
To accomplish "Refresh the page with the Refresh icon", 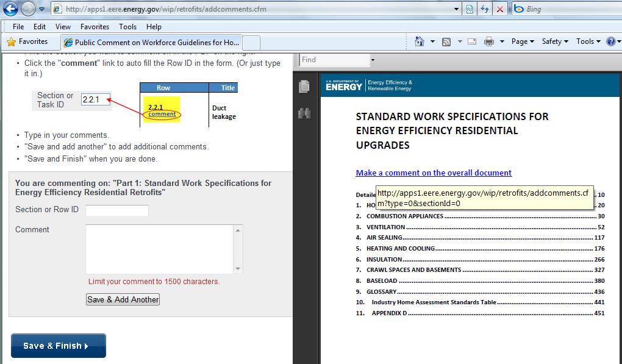I will 484,9.
